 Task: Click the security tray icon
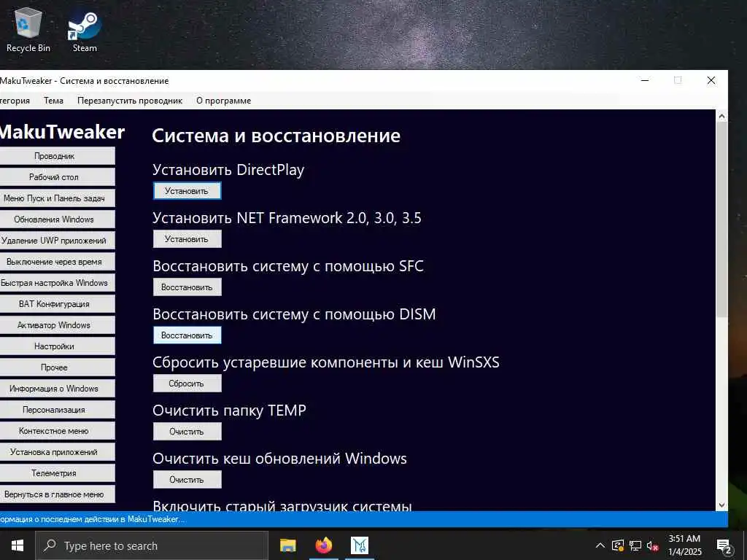point(618,545)
